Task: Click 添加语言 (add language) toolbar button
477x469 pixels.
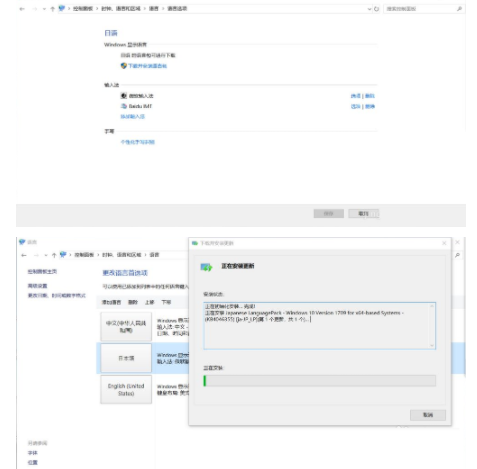Action: pos(111,302)
